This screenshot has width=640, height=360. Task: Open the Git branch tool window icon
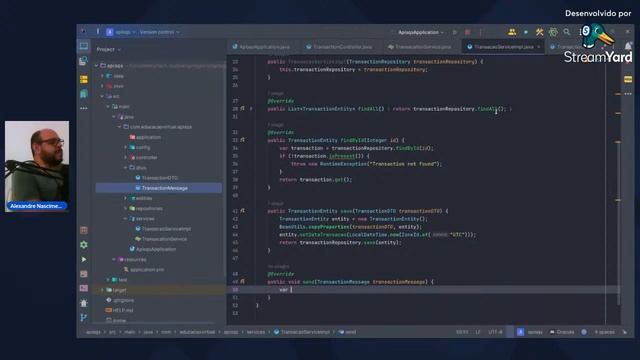(x=84, y=318)
